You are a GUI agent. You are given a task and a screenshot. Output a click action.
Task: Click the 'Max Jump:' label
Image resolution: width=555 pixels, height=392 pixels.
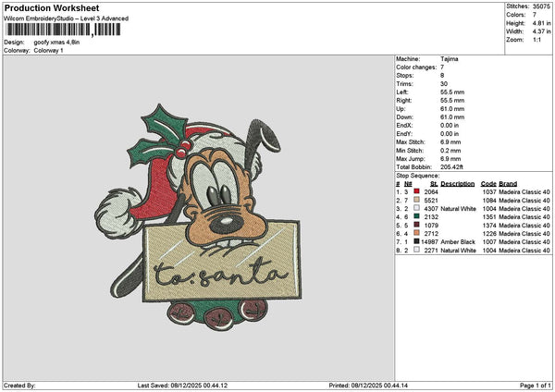click(x=411, y=159)
